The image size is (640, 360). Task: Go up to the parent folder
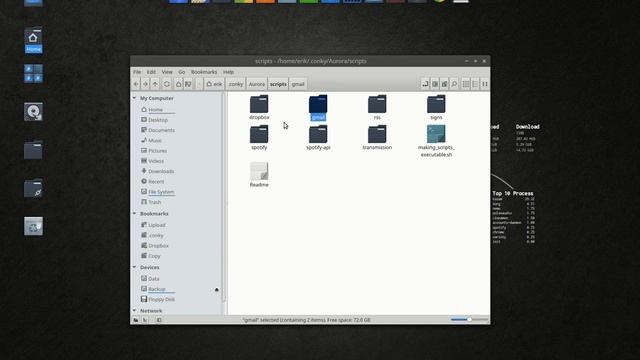point(155,84)
